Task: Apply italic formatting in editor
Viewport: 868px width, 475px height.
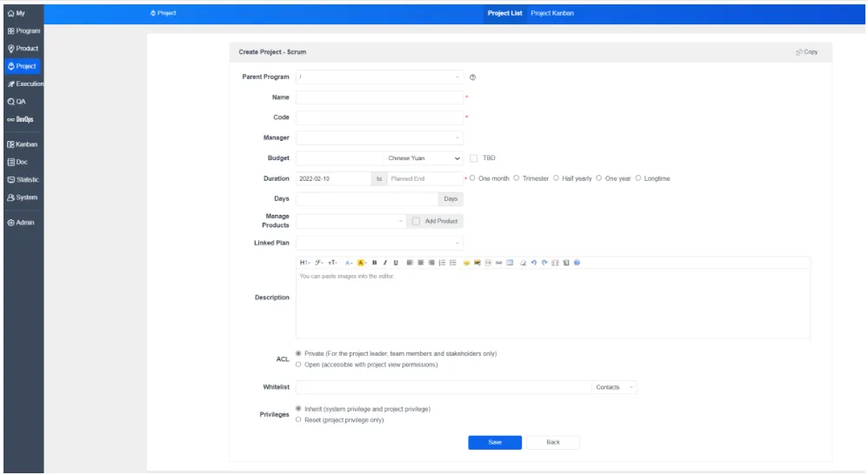Action: pos(384,263)
